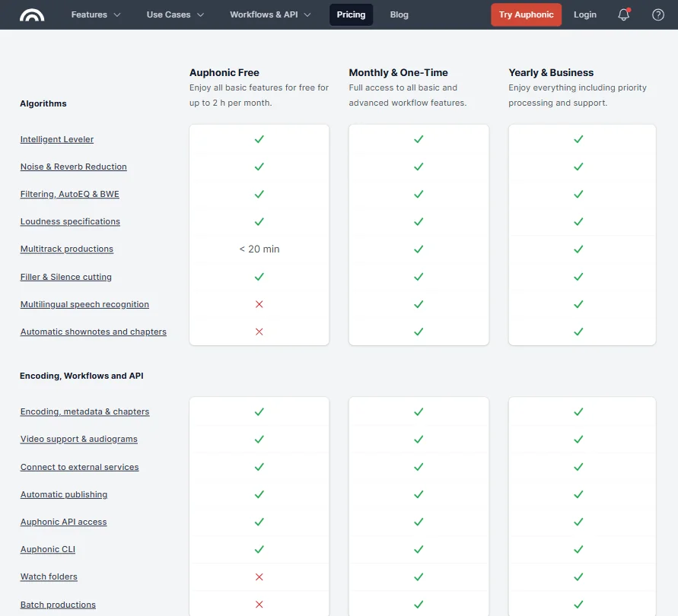Open Noise & Reverb Reduction link

74,167
